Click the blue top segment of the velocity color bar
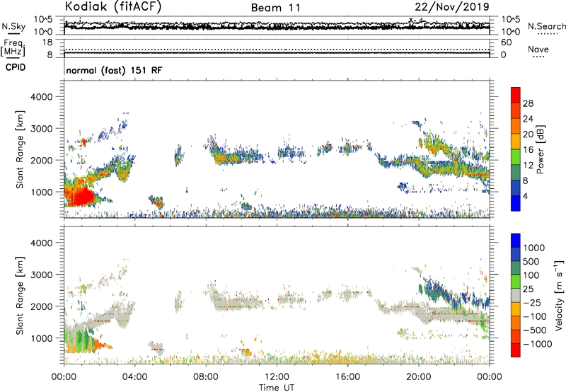Image resolution: width=566 pixels, height=392 pixels. [x=516, y=241]
